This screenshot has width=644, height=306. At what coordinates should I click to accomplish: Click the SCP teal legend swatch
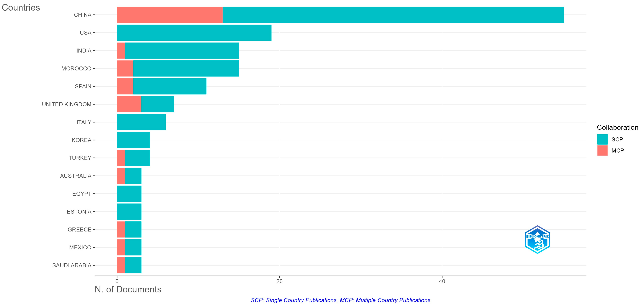pos(602,139)
